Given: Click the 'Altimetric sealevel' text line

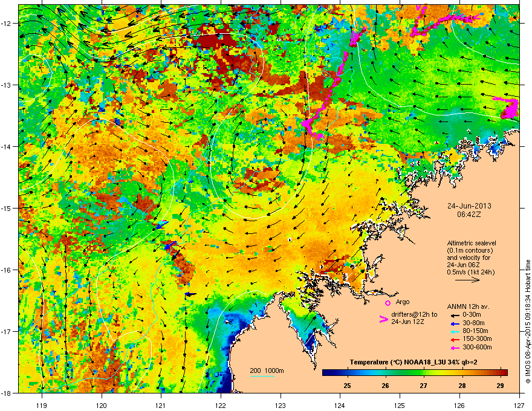Looking at the screenshot, I should pos(472,243).
